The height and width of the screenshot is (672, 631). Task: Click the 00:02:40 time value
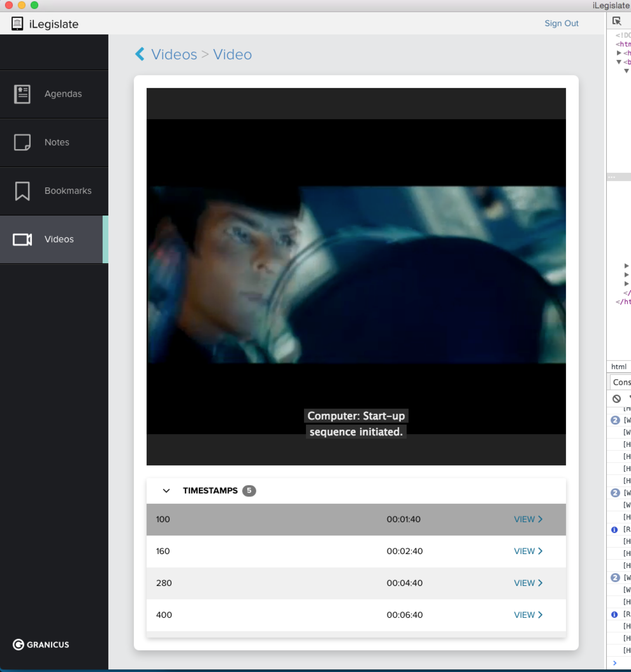[x=404, y=551]
